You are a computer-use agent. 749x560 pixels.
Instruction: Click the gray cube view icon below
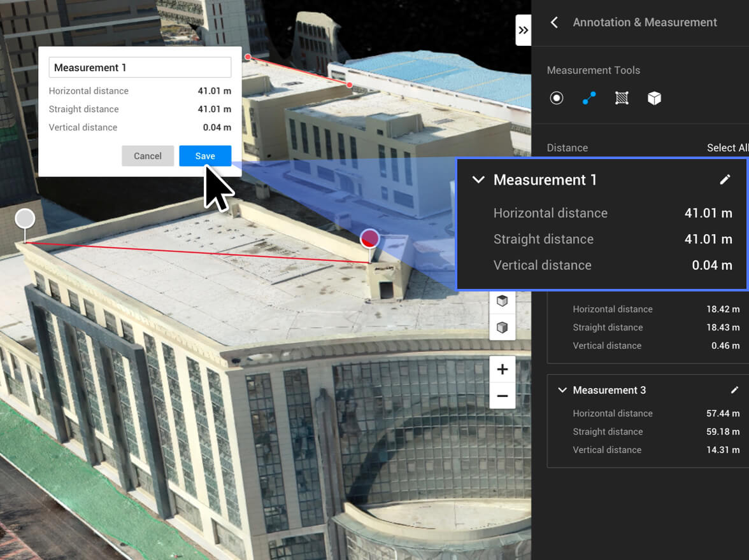(x=502, y=328)
